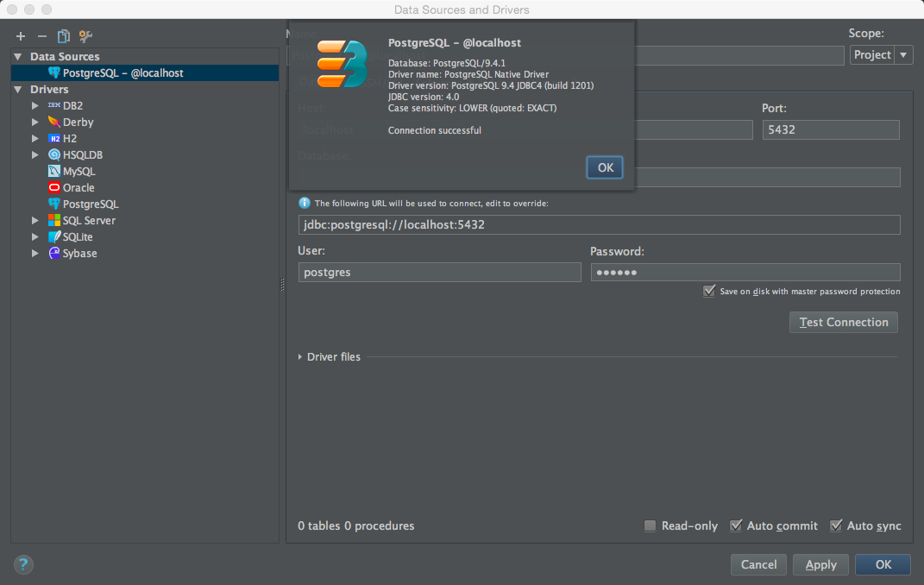
Task: Click the split pane divider handle
Action: (282, 285)
